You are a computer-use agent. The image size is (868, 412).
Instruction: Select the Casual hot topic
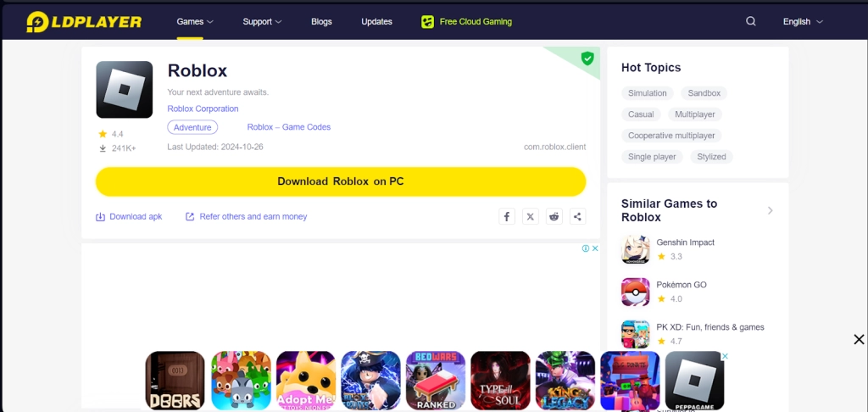coord(641,114)
